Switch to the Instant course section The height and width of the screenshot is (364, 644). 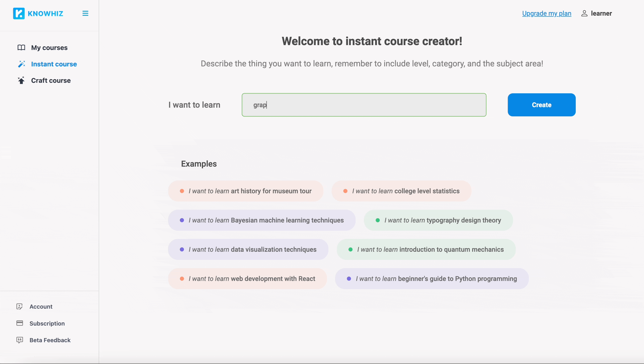54,64
